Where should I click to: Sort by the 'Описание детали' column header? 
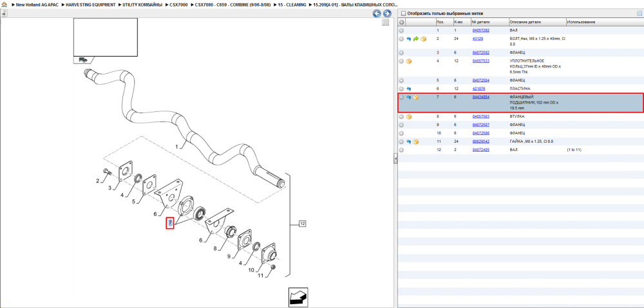click(537, 22)
